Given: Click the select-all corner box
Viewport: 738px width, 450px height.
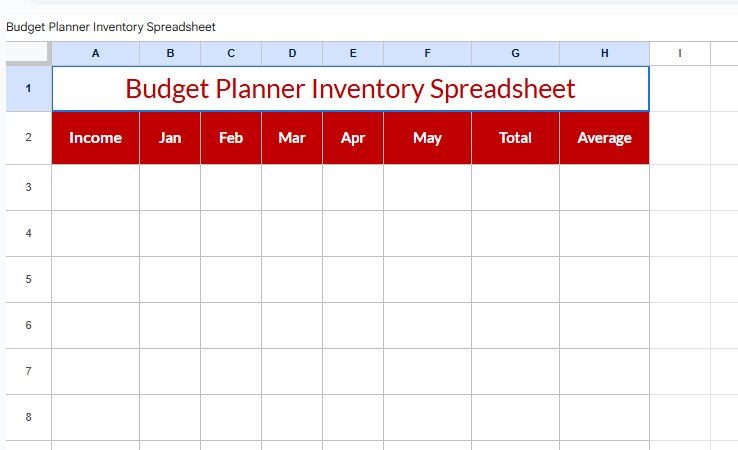Looking at the screenshot, I should 28,53.
